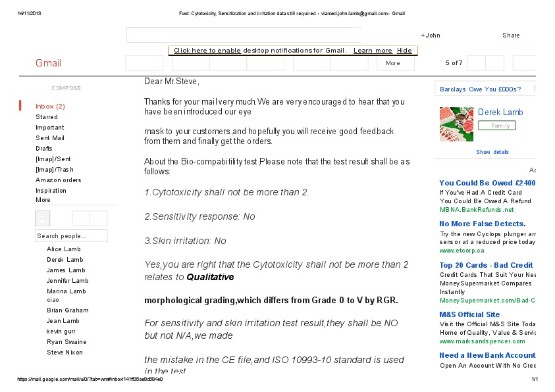This screenshot has height=392, width=555.
Task: Click the Family circle button
Action: pyautogui.click(x=500, y=126)
